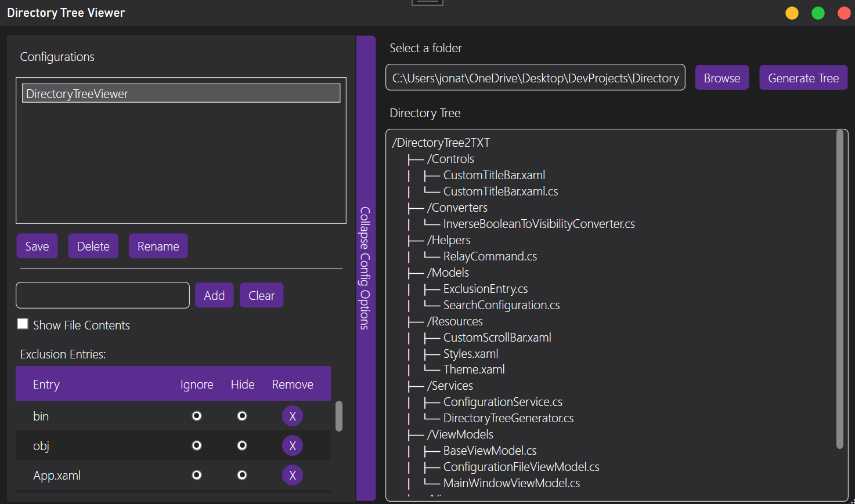Image resolution: width=855 pixels, height=504 pixels.
Task: Toggle Show File Contents checkbox
Action: point(23,324)
